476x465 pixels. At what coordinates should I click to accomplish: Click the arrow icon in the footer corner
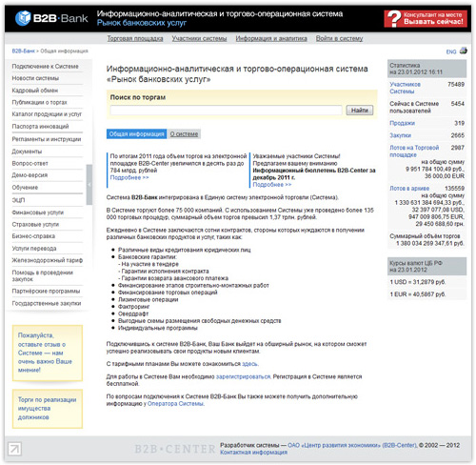tap(14, 449)
